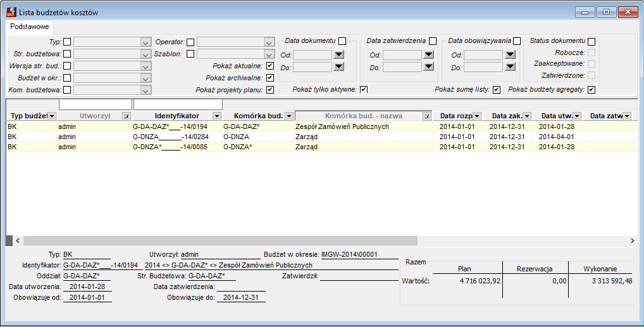The width and height of the screenshot is (644, 327).
Task: Enable the Data obowiązywania checkbox
Action: click(517, 41)
